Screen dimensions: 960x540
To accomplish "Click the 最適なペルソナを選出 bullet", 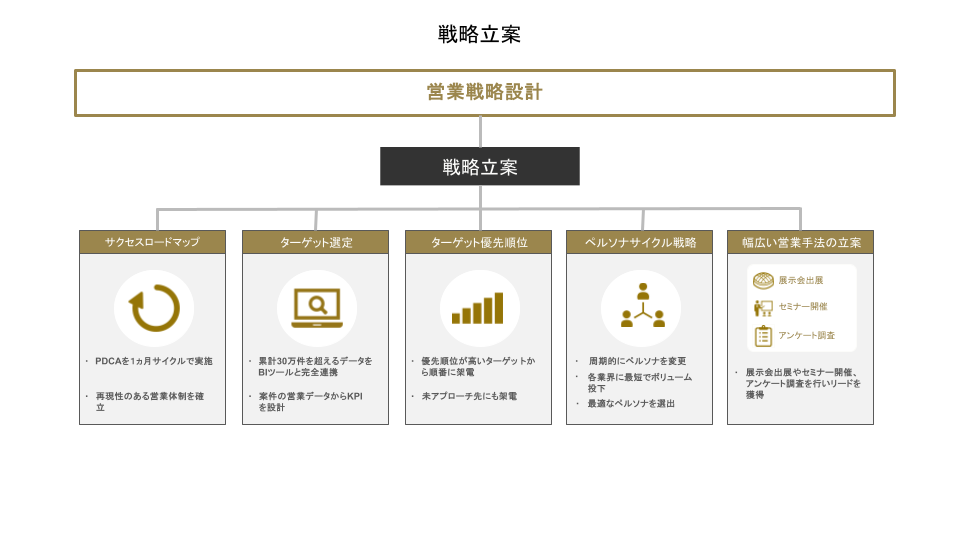I will [x=631, y=403].
